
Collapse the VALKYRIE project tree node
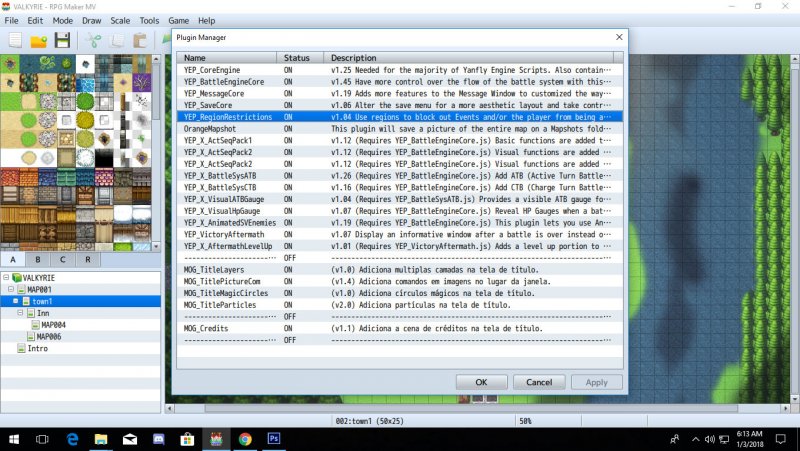pyautogui.click(x=6, y=278)
